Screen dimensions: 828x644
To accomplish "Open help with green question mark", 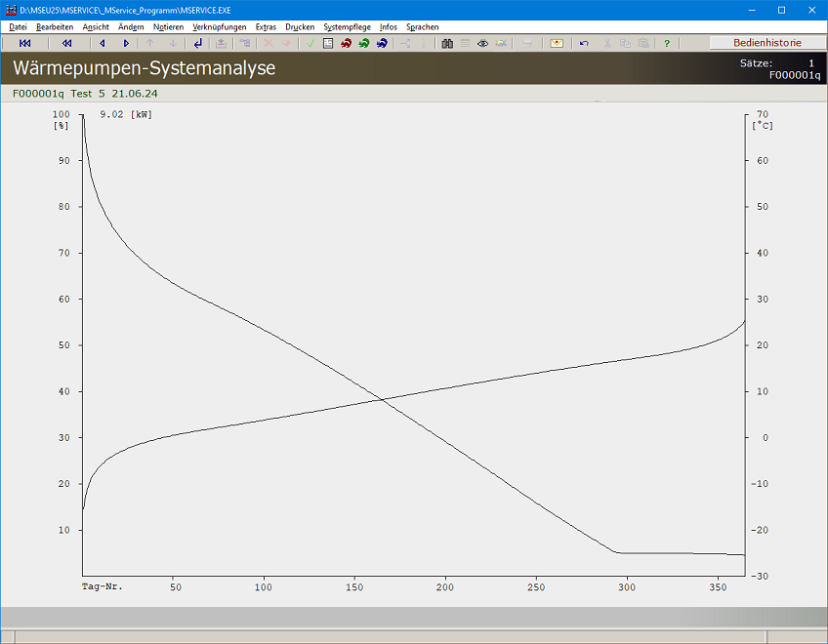I will tap(667, 43).
